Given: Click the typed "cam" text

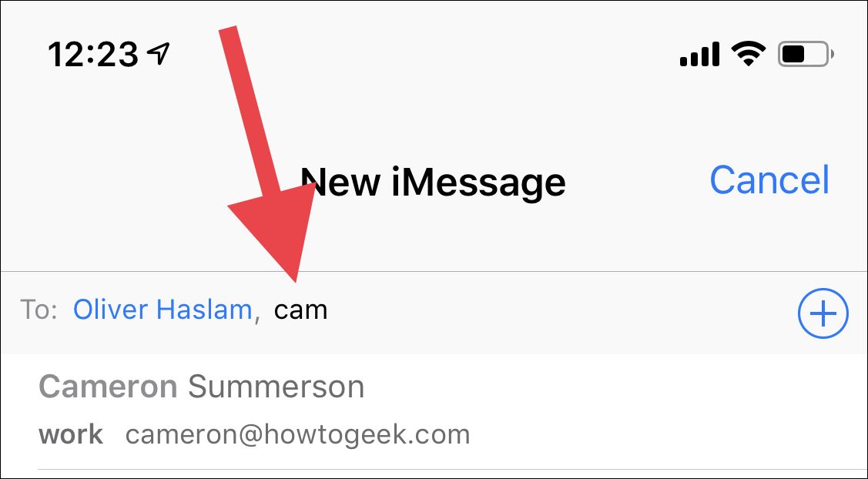Looking at the screenshot, I should [300, 310].
